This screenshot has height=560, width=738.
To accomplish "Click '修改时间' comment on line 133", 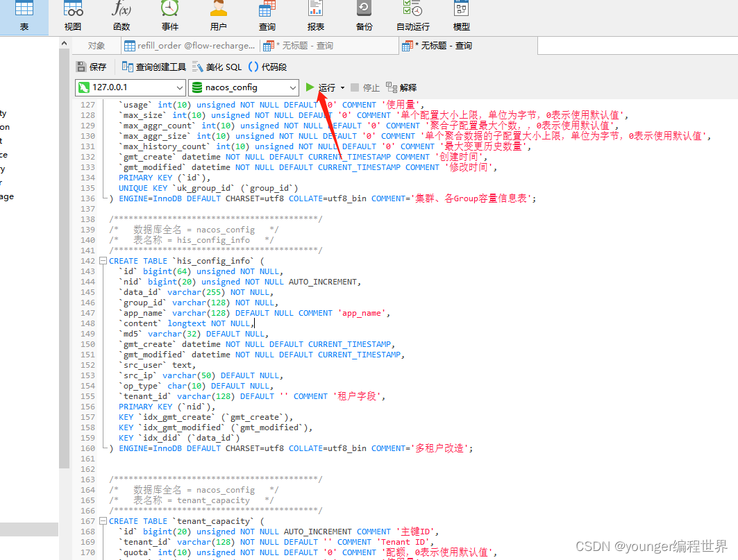I will pyautogui.click(x=469, y=167).
